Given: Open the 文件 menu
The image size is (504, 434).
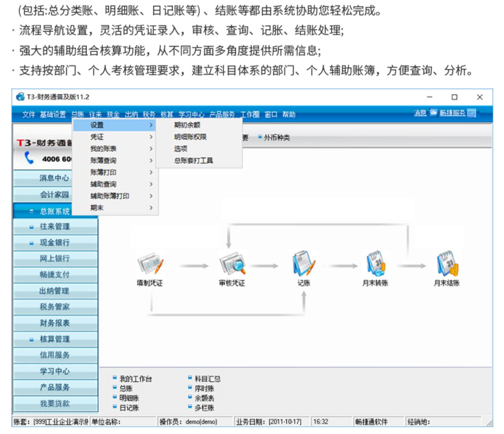Looking at the screenshot, I should click(x=29, y=115).
